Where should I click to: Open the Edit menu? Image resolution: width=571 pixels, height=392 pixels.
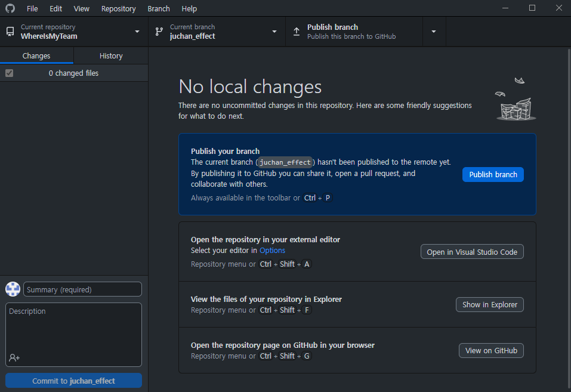click(x=55, y=8)
